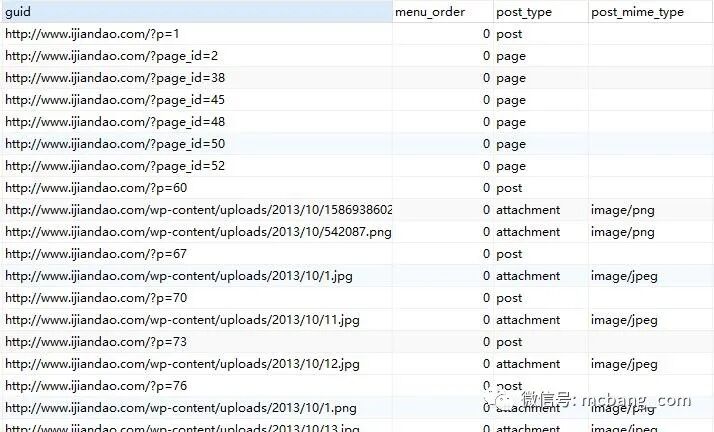
Task: Select menu_order value 0 in 542087.png row
Action: (x=443, y=232)
